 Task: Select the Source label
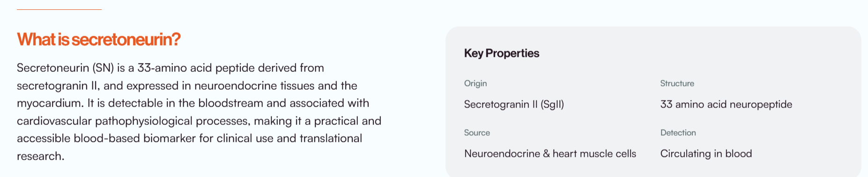pyautogui.click(x=477, y=133)
